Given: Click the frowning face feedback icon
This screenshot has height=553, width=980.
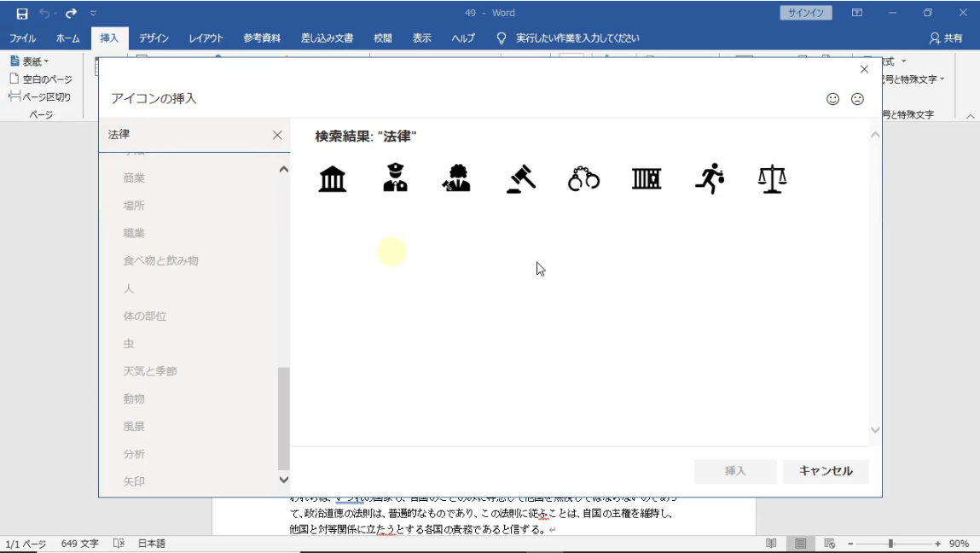Looking at the screenshot, I should (x=857, y=99).
